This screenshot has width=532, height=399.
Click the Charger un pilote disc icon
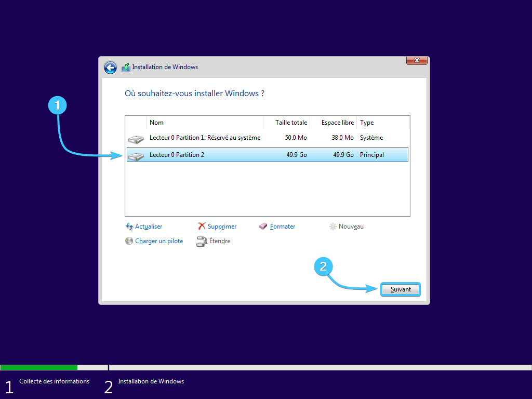click(x=129, y=241)
